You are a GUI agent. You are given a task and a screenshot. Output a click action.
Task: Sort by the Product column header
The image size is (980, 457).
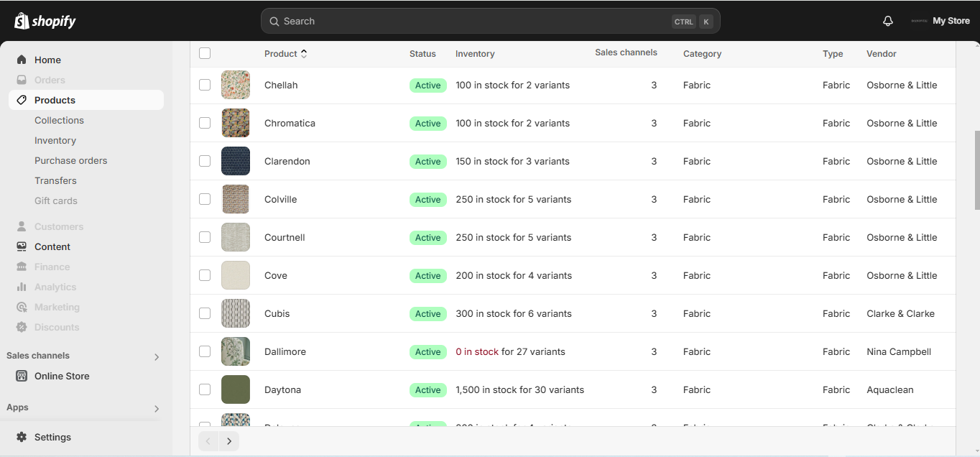click(285, 54)
